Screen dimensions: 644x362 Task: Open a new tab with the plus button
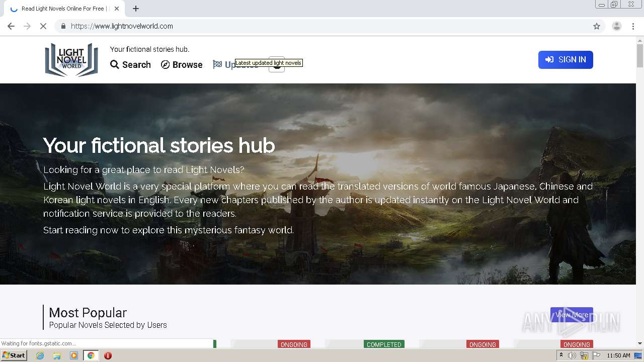(x=136, y=9)
